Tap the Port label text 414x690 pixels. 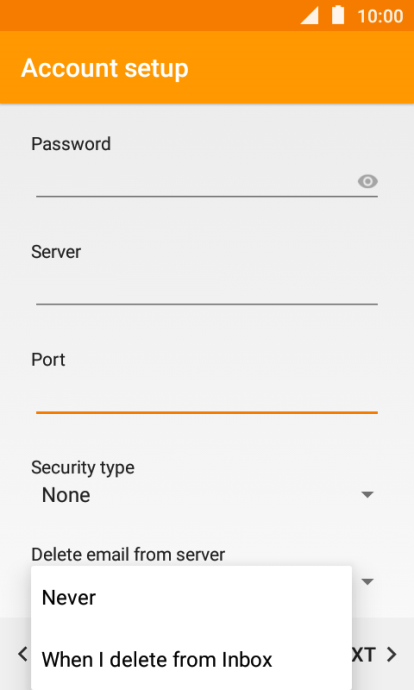tap(48, 360)
